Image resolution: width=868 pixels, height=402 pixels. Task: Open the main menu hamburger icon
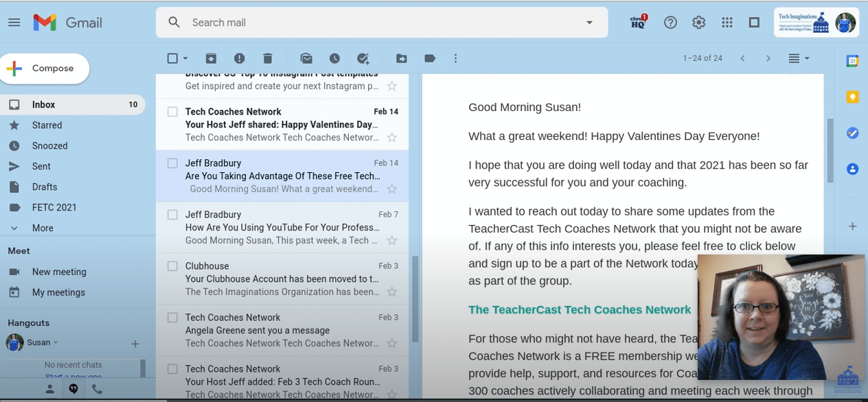[x=14, y=23]
